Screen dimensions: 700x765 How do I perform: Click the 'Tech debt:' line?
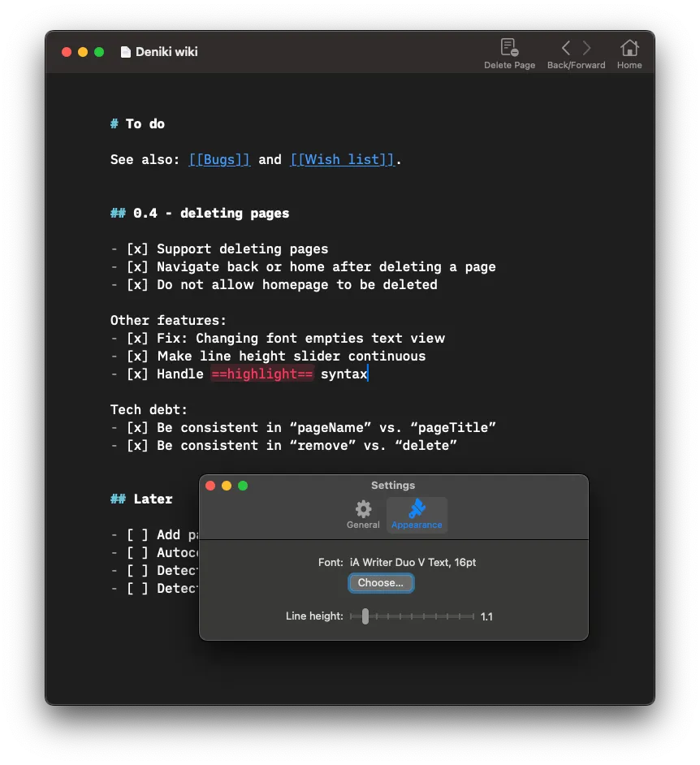point(149,410)
